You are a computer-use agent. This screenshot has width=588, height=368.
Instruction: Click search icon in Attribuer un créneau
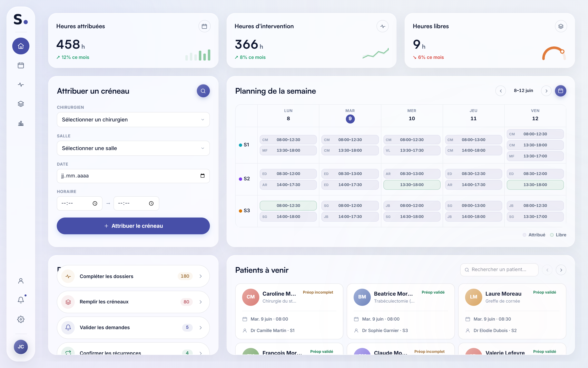point(203,91)
